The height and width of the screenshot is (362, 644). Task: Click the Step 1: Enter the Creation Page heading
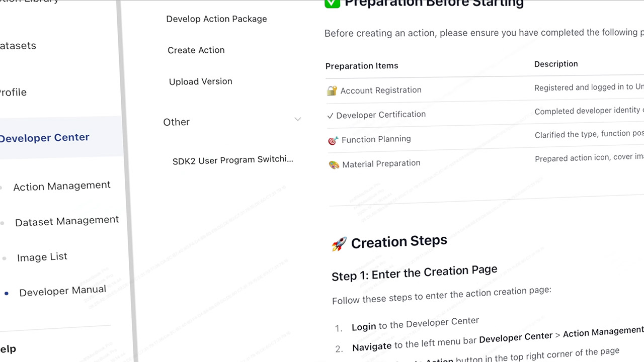tap(414, 273)
